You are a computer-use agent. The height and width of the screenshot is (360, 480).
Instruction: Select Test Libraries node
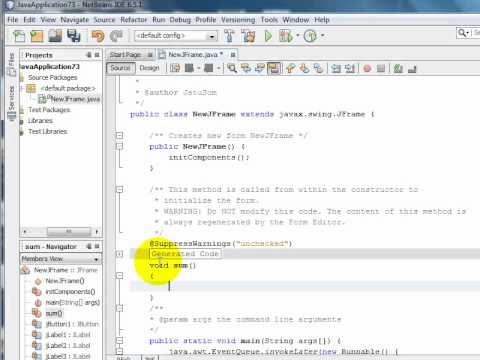click(48, 131)
